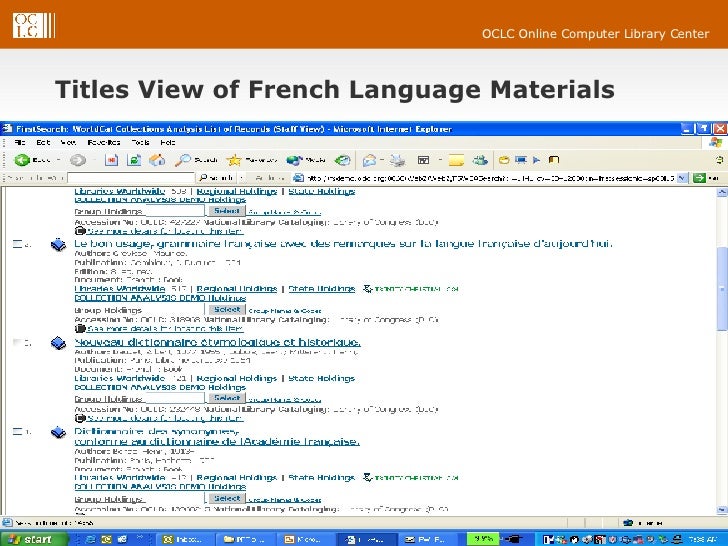
Task: Expand the Back button history dropdown arrow
Action: click(58, 160)
